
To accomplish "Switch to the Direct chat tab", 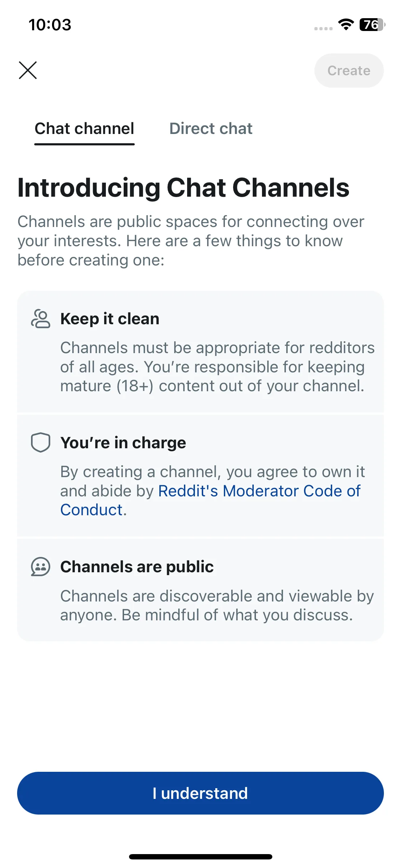I will pyautogui.click(x=211, y=129).
